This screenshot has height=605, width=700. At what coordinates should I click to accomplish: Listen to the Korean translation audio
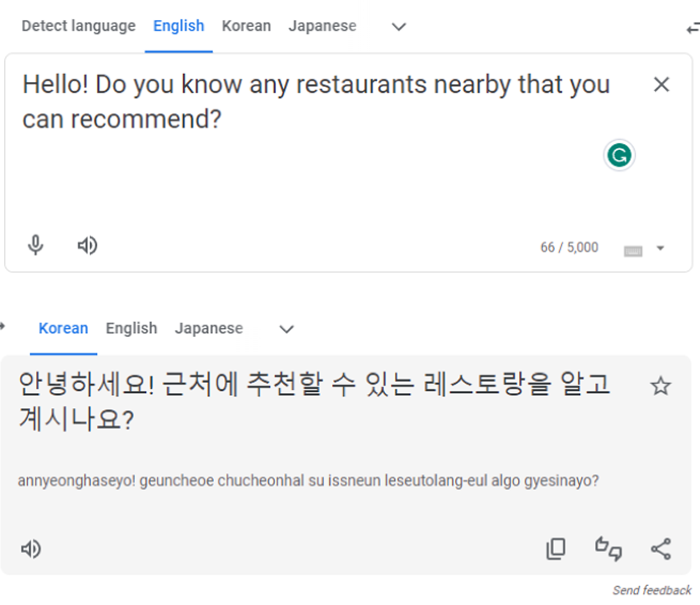[31, 549]
